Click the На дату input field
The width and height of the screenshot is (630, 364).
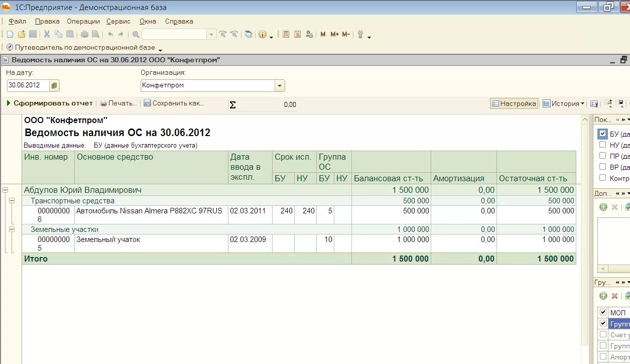pos(29,85)
